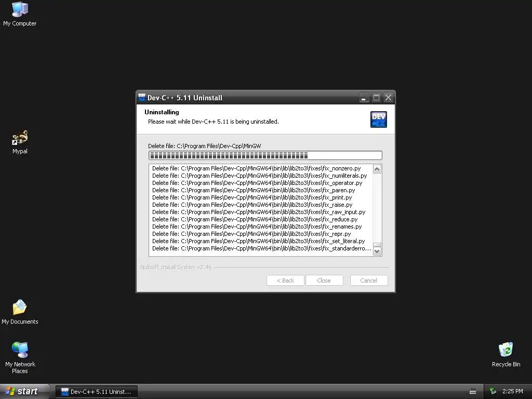
Task: Click the 'Delete file: C:\Program Files\Dev-Cpp\MinGW' status text
Action: pos(205,146)
